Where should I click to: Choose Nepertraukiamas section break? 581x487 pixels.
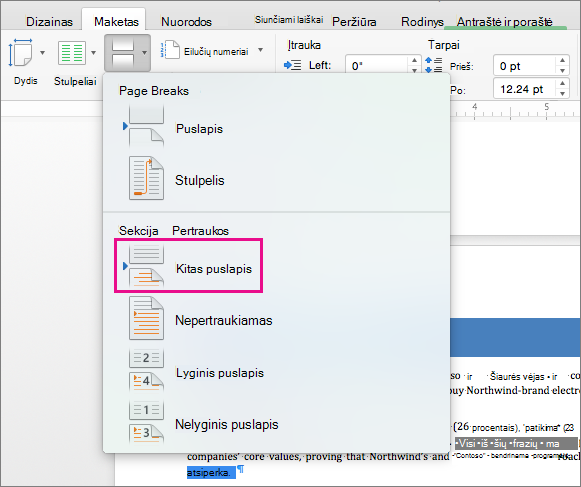[x=223, y=320]
